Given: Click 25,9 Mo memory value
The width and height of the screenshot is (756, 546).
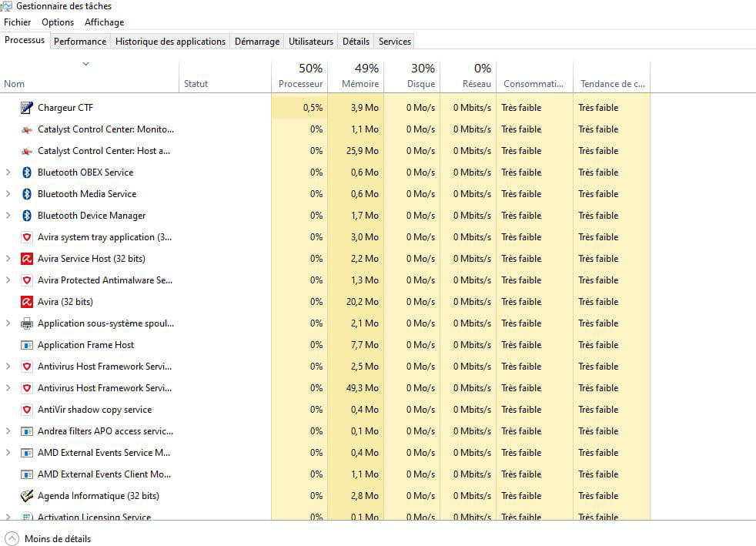Looking at the screenshot, I should click(x=363, y=151).
